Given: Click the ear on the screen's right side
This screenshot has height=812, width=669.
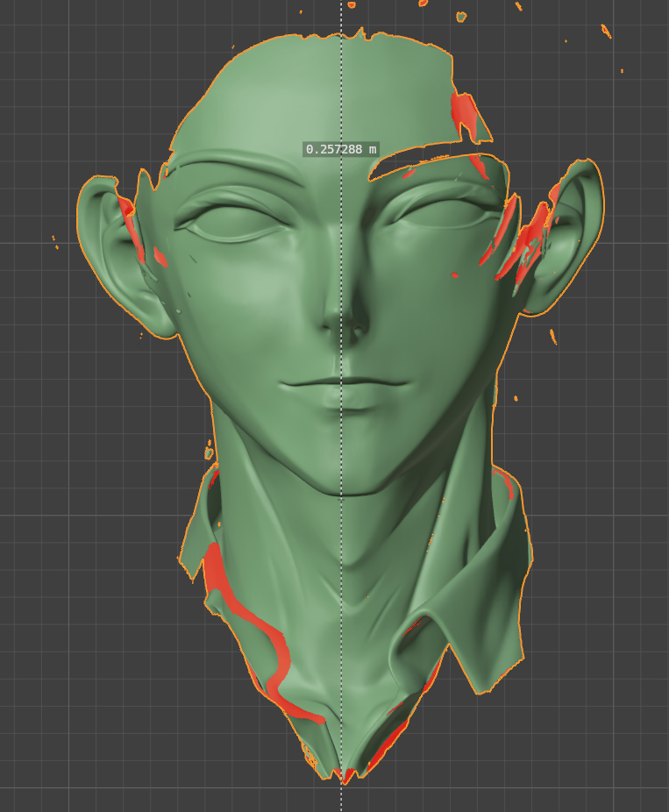Looking at the screenshot, I should point(572,235).
